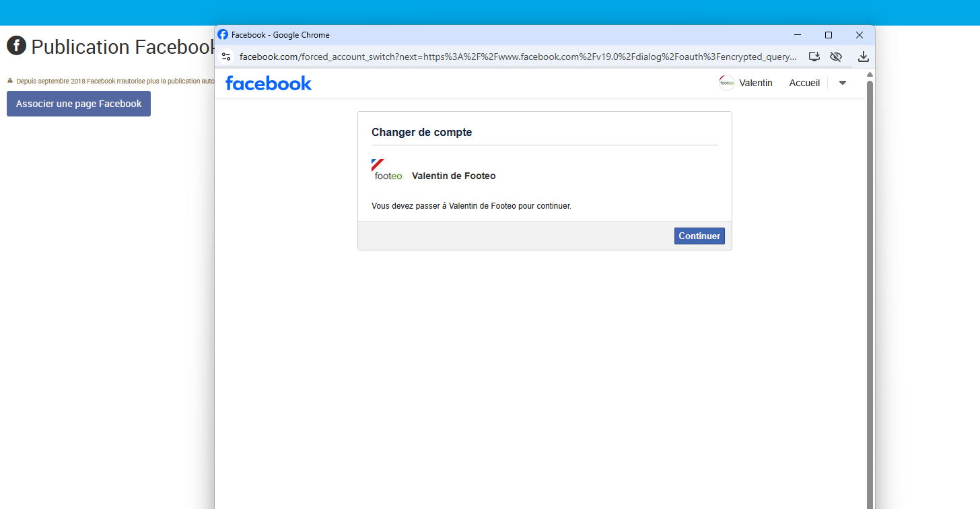
Task: Expand the account dropdown arrow
Action: point(842,83)
